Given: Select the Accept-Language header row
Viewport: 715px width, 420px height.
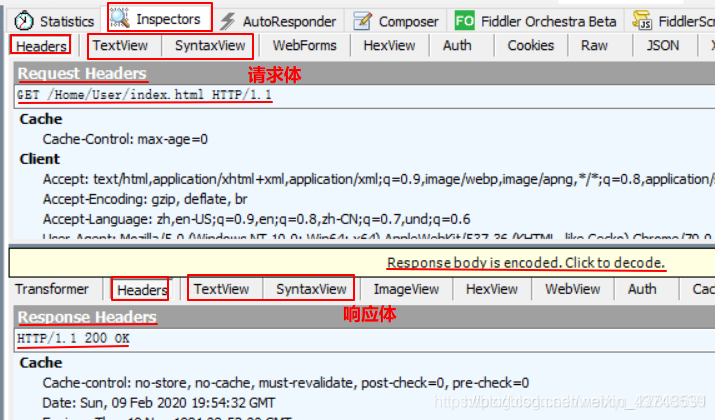Looking at the screenshot, I should tap(256, 219).
